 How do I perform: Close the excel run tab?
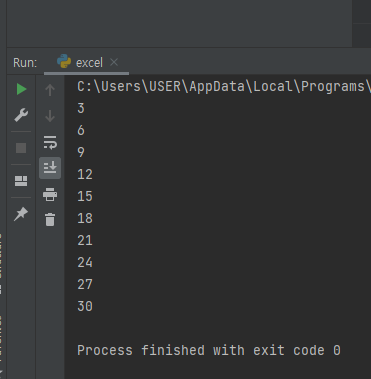(x=114, y=62)
